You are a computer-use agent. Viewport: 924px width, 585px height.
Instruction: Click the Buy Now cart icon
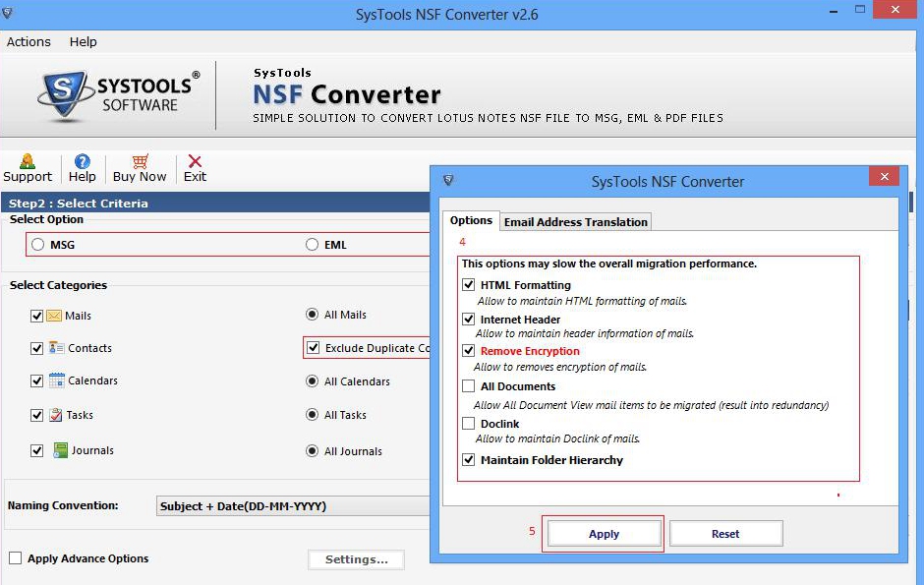coord(141,161)
